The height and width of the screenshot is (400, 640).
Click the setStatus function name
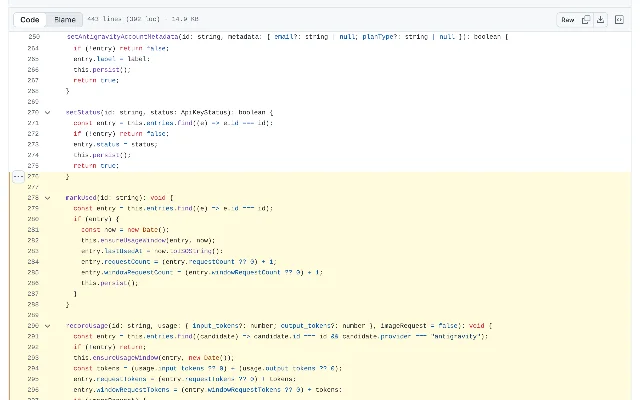pos(83,112)
